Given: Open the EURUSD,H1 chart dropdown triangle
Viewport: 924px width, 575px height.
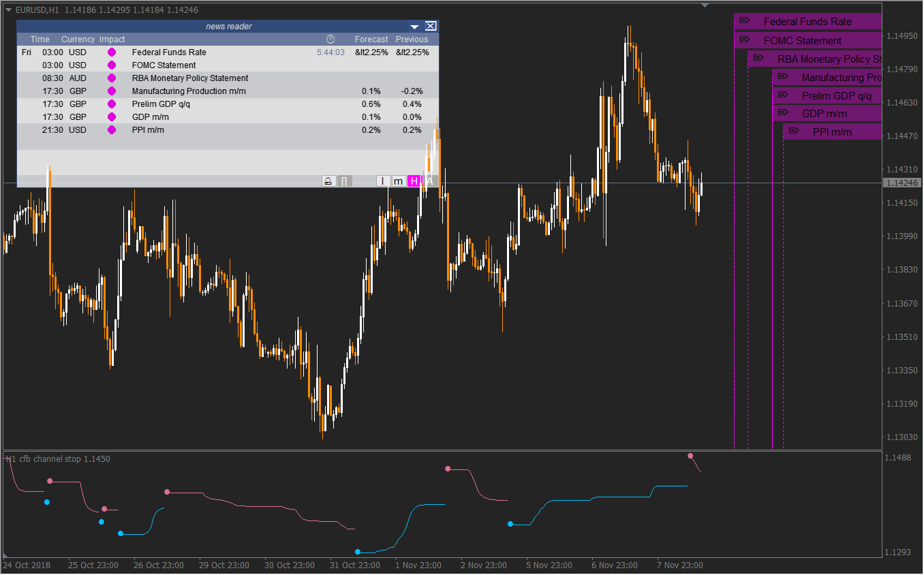Looking at the screenshot, I should point(8,10).
